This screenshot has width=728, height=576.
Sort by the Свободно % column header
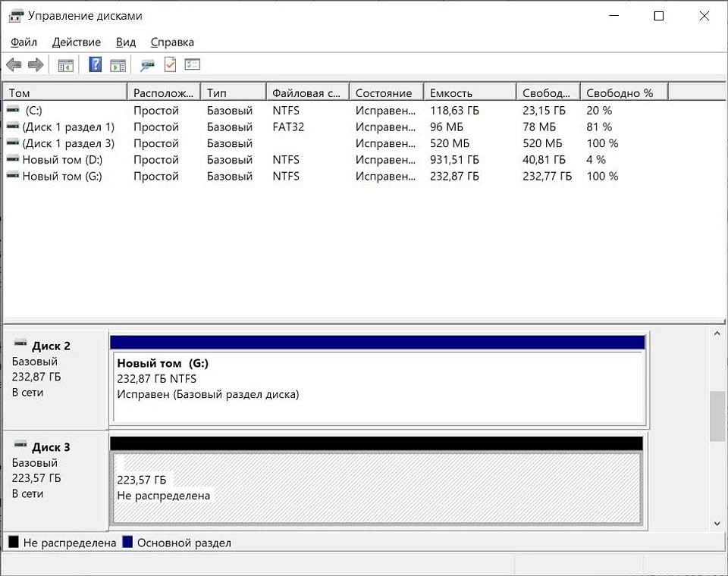pyautogui.click(x=624, y=92)
